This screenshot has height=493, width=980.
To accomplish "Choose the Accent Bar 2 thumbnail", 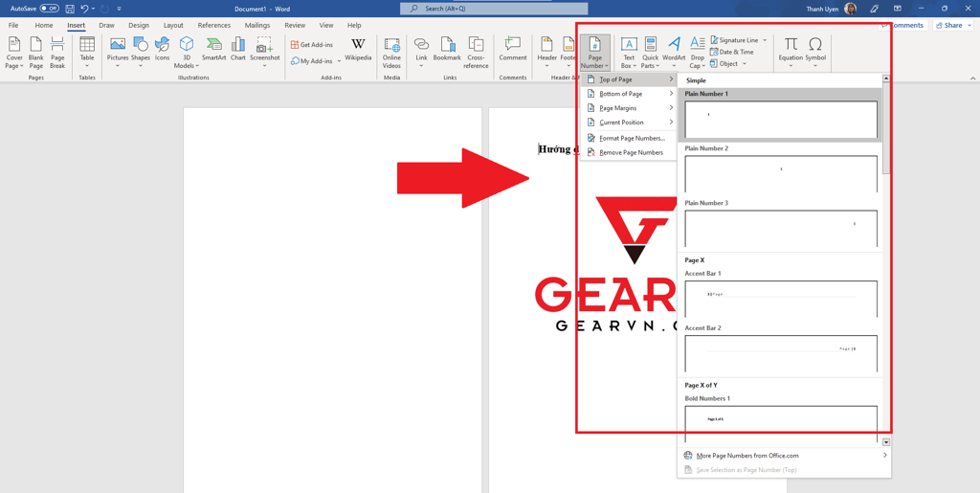I will (x=781, y=353).
